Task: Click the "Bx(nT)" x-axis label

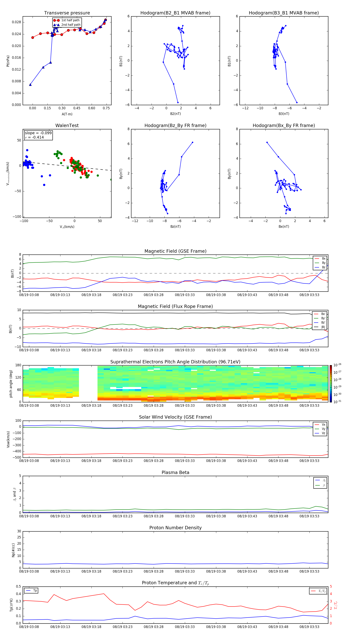Action: tap(284, 227)
